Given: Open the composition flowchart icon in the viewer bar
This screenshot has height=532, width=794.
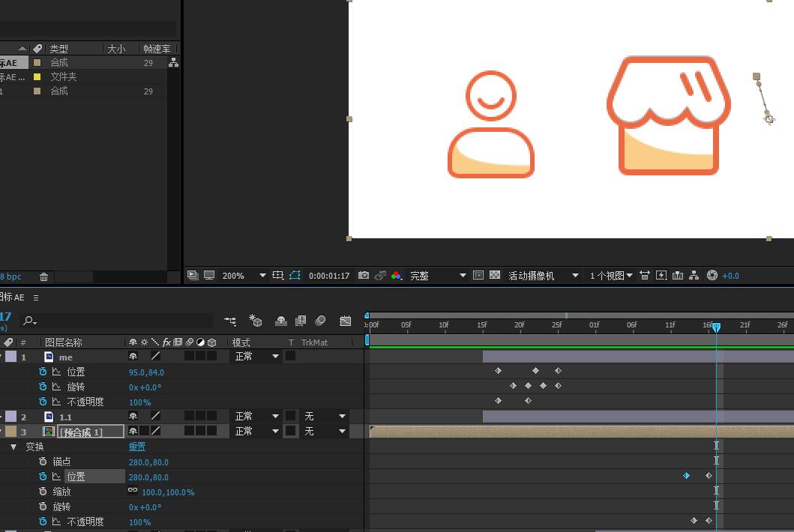Looking at the screenshot, I should pos(694,276).
